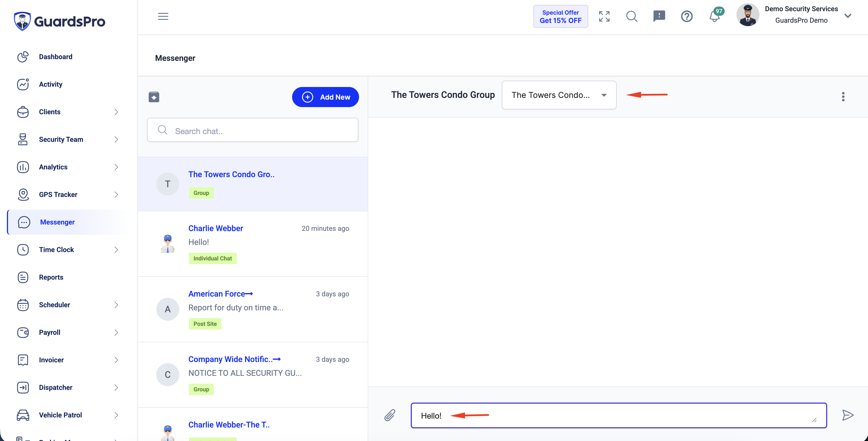Expand the Time Clock submenu chevron
The height and width of the screenshot is (441, 868).
(116, 250)
